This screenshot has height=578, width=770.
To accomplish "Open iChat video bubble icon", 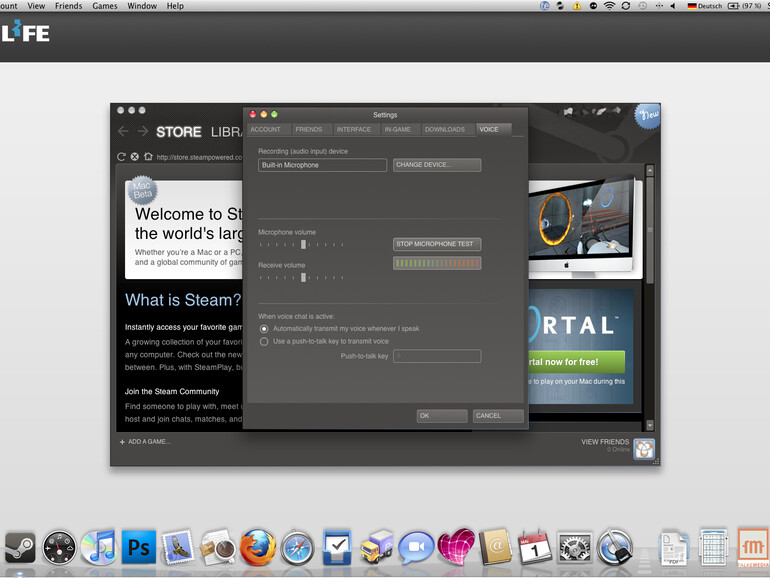I will [x=415, y=547].
